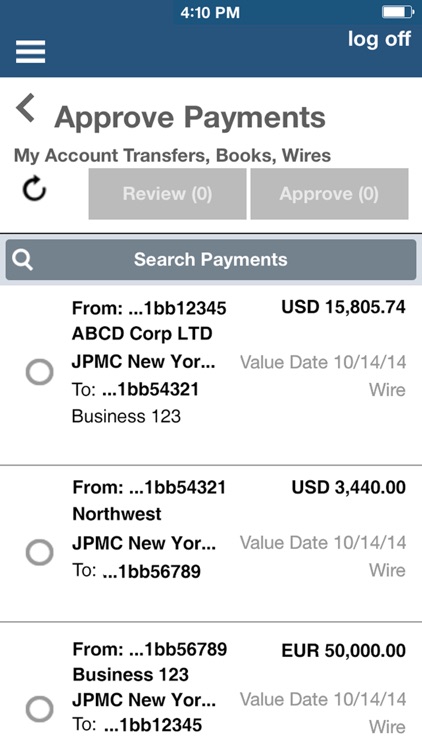This screenshot has height=750, width=422.
Task: Select the USD 15,805.74 payment radio
Action: point(39,372)
